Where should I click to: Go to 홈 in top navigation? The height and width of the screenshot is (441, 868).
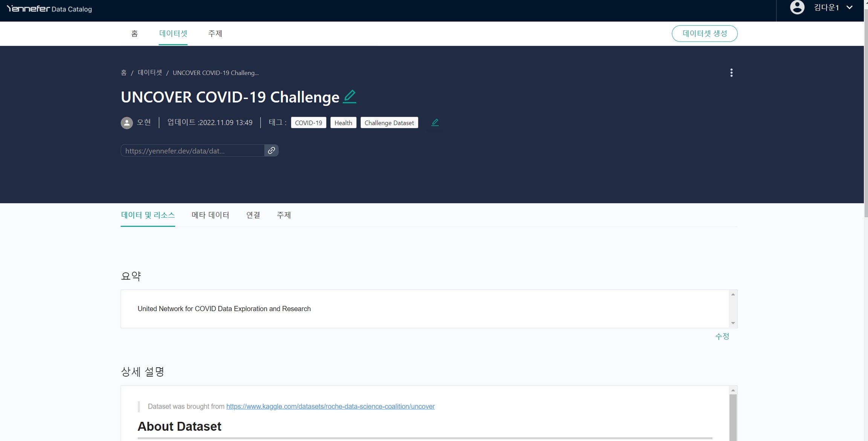tap(134, 34)
